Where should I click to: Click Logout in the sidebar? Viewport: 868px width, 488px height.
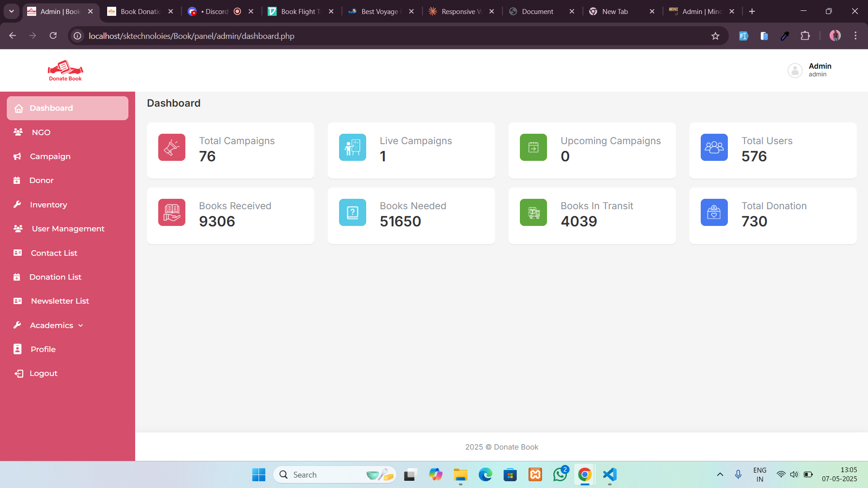pyautogui.click(x=43, y=373)
